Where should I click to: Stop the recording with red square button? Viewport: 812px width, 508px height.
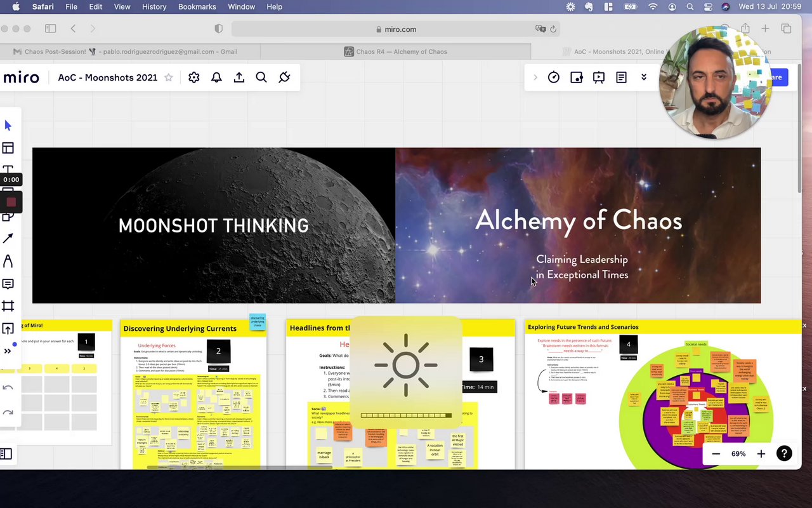click(x=11, y=202)
